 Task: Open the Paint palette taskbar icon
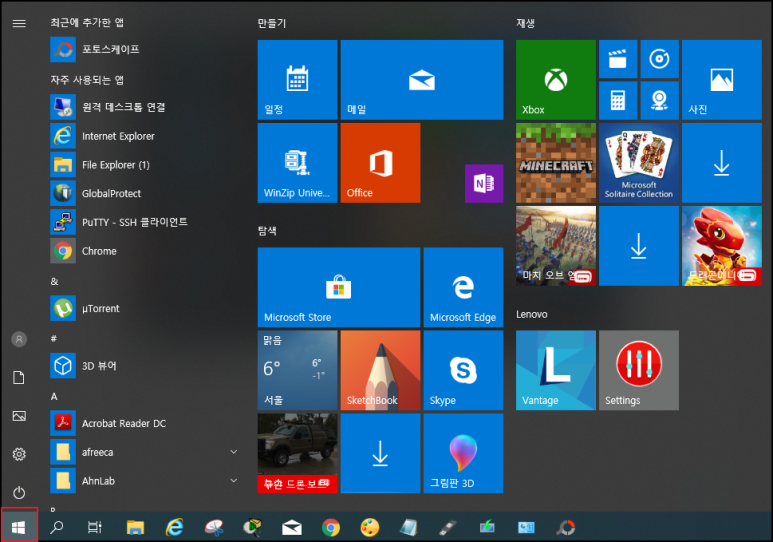point(370,528)
